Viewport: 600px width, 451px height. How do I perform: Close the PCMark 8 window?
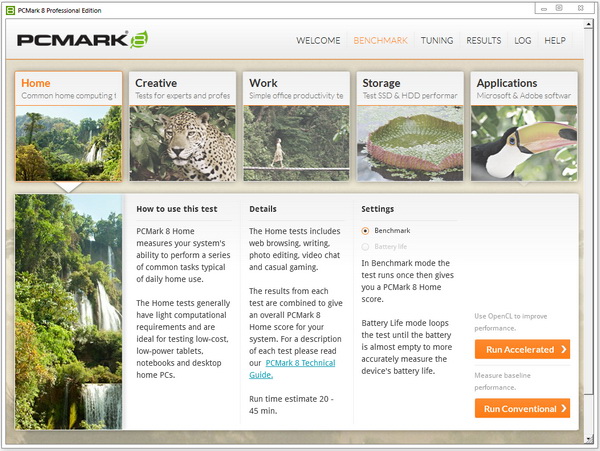tap(580, 8)
